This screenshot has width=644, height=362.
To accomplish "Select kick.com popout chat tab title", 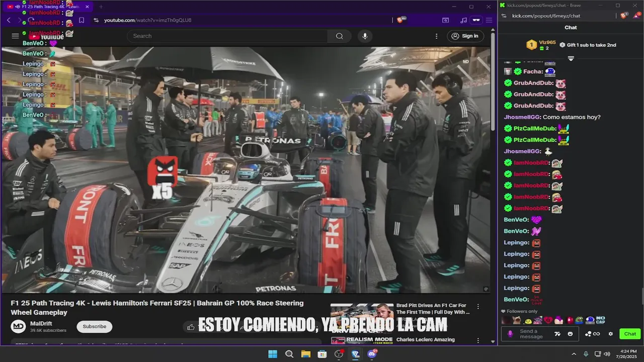I will (x=545, y=5).
